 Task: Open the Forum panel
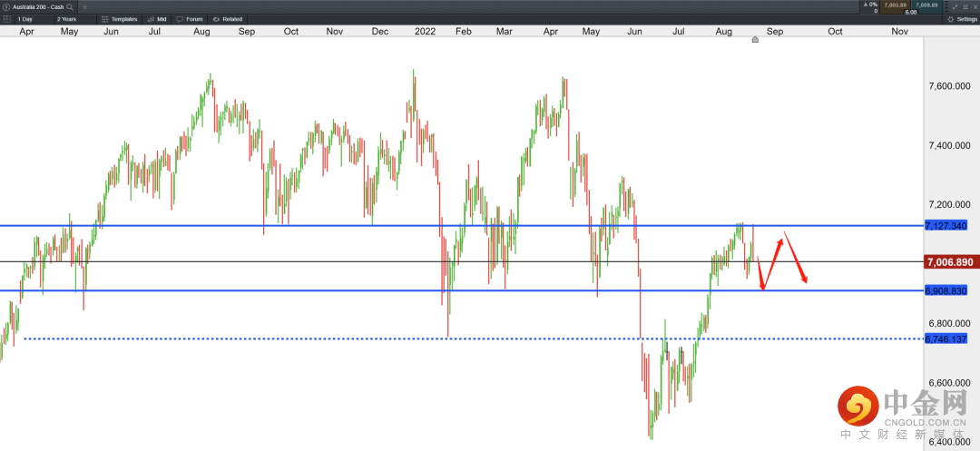tap(190, 19)
